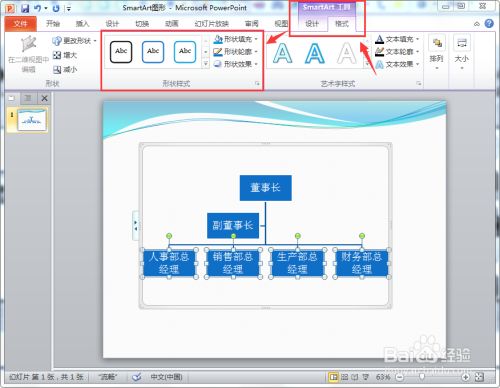Switch to the 视图 (View) tab
Viewport: 500px width, 388px height.
pyautogui.click(x=281, y=24)
